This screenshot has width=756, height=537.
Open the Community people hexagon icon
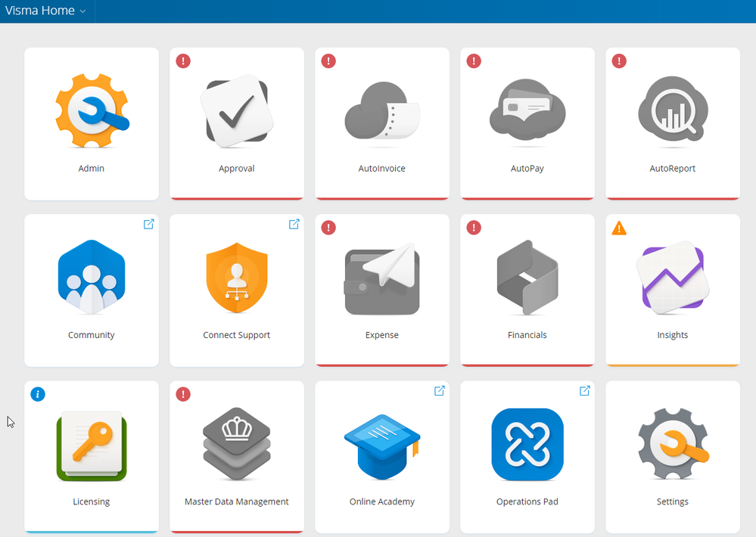tap(92, 277)
